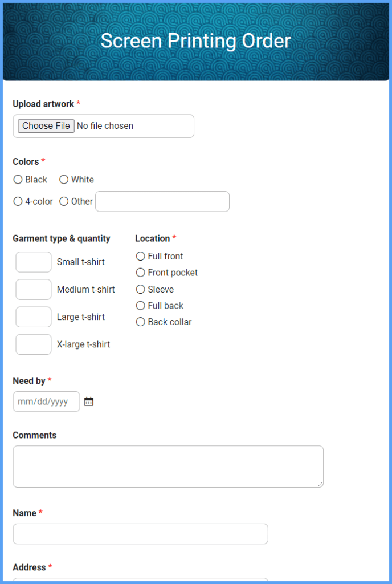Select the Other color radio button
Image resolution: width=392 pixels, height=584 pixels.
(64, 201)
